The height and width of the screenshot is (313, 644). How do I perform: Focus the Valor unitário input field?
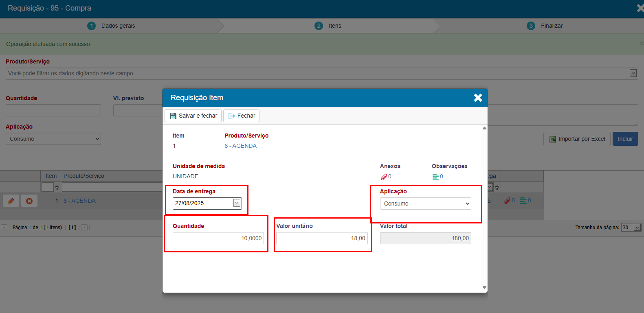pyautogui.click(x=322, y=238)
